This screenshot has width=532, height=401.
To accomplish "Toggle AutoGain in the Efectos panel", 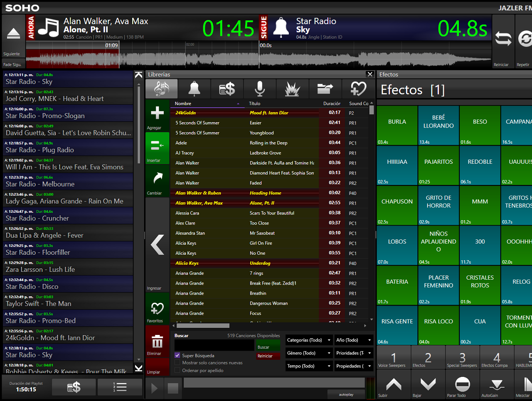I will coord(497,384).
